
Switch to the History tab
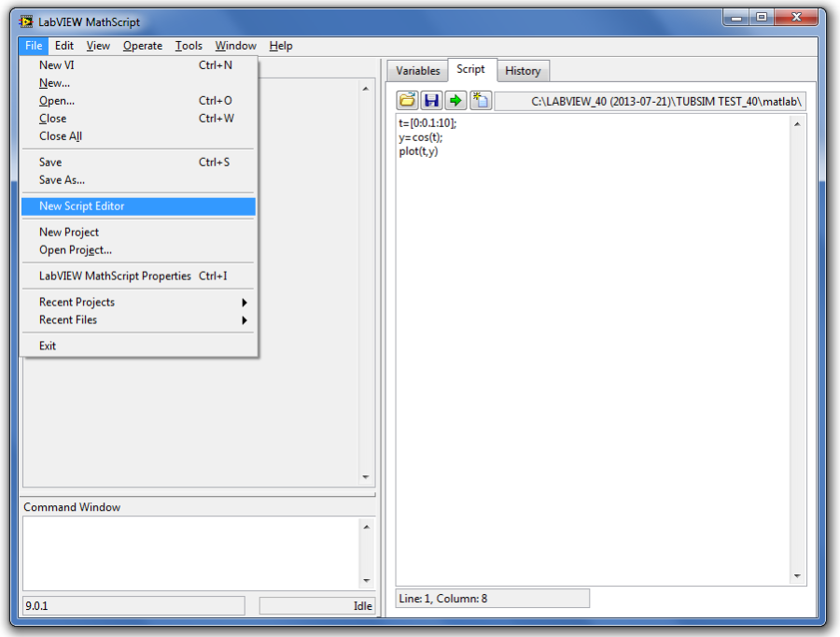click(523, 71)
